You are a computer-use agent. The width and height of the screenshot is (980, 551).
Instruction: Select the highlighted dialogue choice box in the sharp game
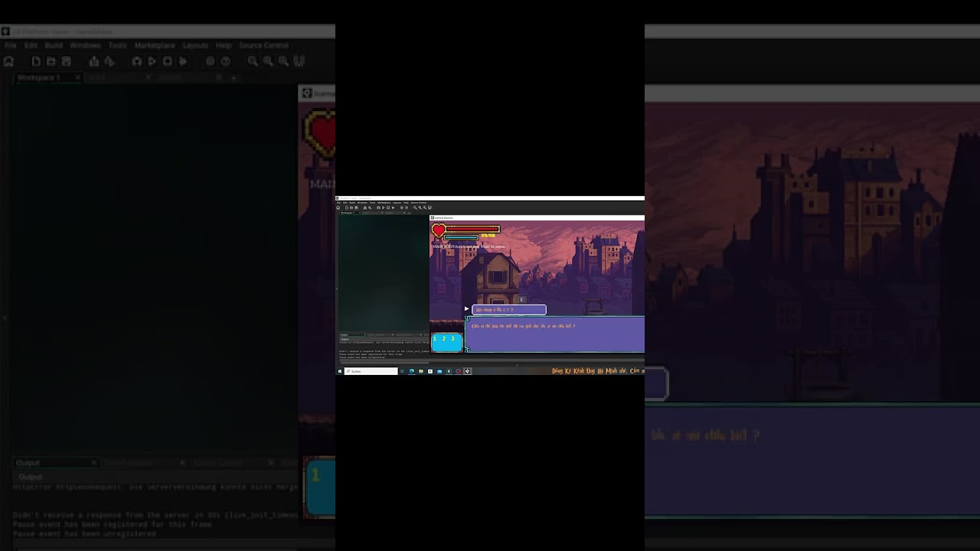(509, 310)
